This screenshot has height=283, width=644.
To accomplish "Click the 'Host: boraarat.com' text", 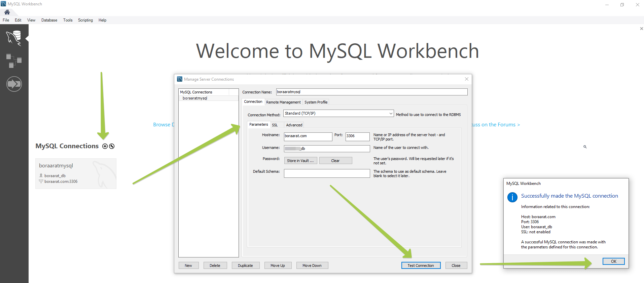I will [538, 217].
